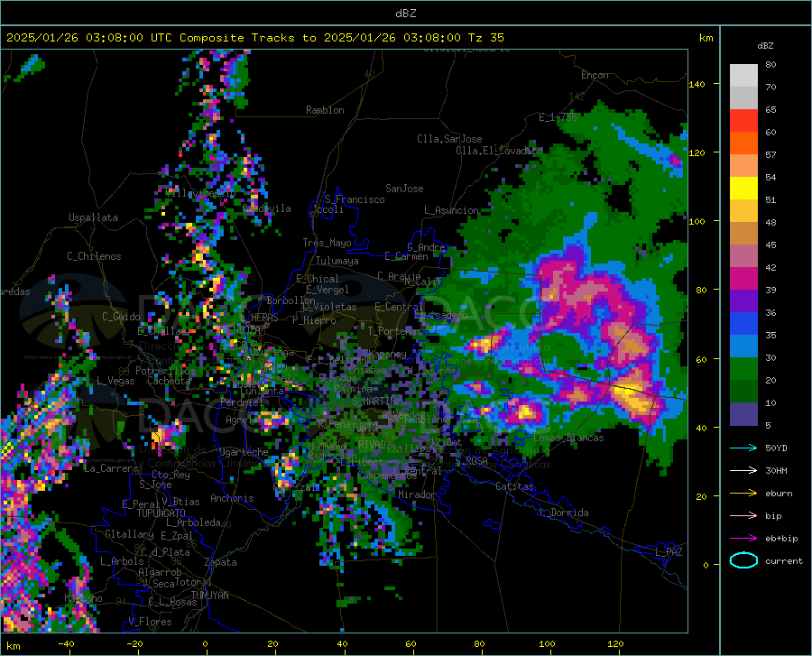Click the 'Borbollon' map label
Screen dimensions: 812x656
(x=291, y=300)
